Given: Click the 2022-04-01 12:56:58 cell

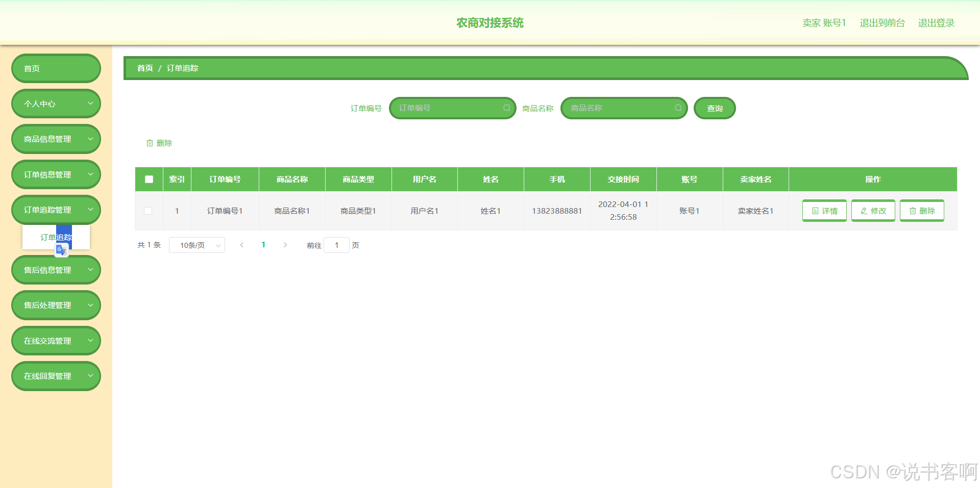Looking at the screenshot, I should [623, 211].
